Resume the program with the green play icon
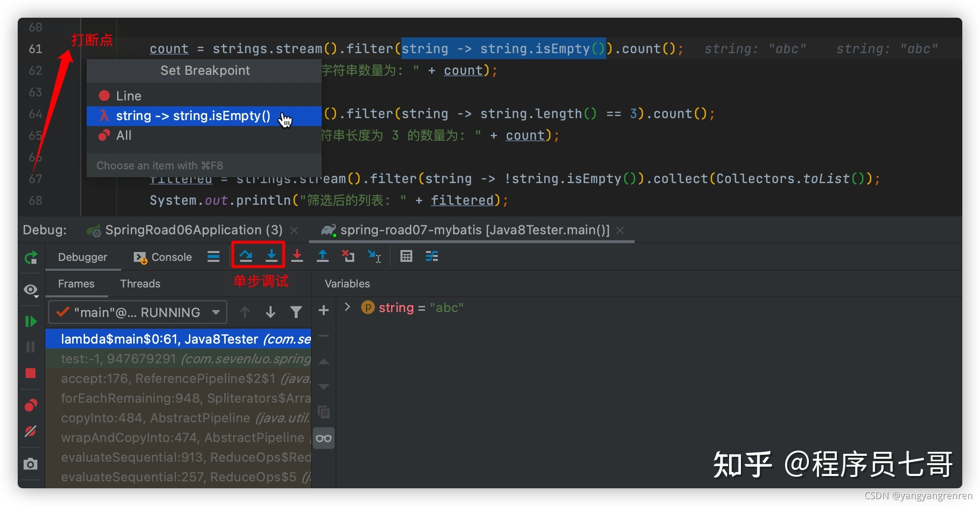The height and width of the screenshot is (506, 980). point(31,321)
